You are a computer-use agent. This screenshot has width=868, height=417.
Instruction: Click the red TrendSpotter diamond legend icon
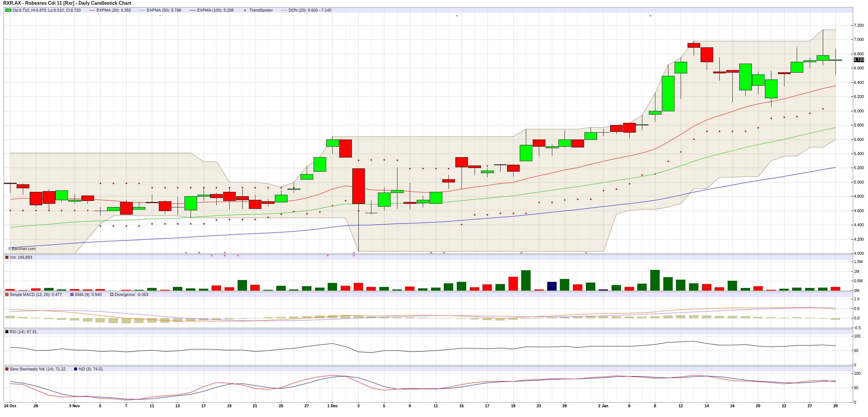245,10
